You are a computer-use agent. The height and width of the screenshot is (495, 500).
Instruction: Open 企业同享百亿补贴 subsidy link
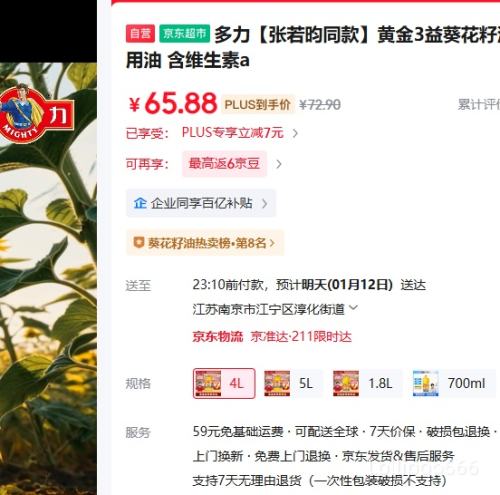coord(201,203)
